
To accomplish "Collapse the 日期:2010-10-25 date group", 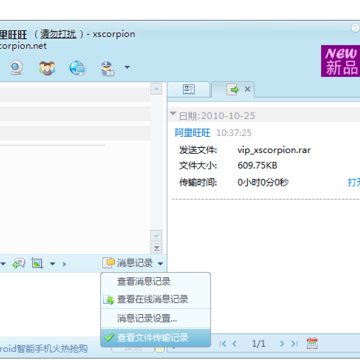I will tap(173, 114).
